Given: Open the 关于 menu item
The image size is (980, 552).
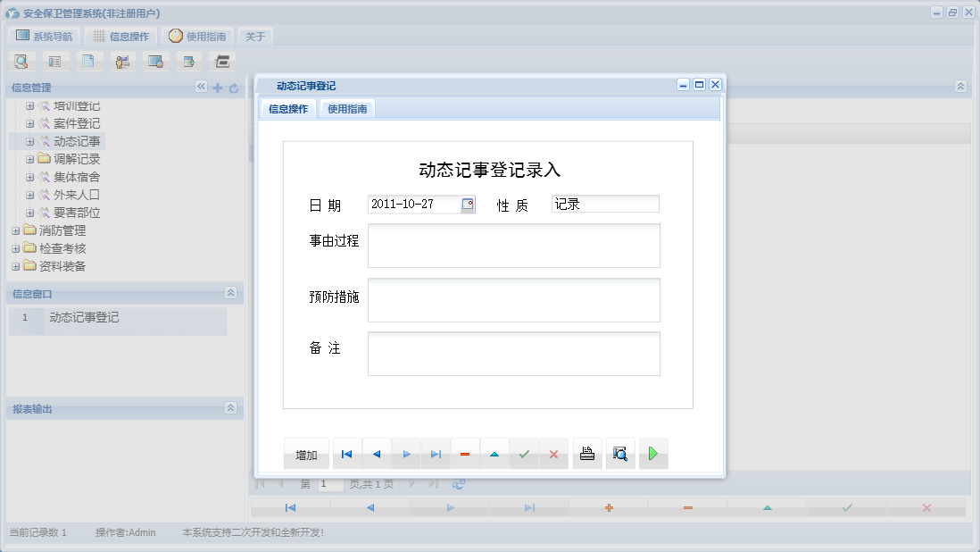Looking at the screenshot, I should (x=253, y=37).
